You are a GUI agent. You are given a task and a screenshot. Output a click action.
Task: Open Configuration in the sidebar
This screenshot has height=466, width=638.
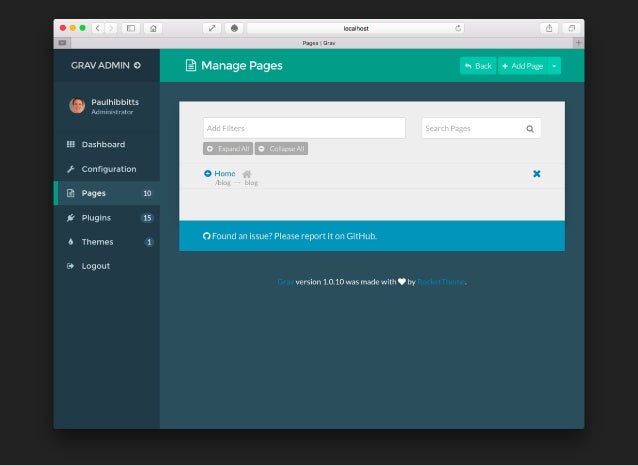pyautogui.click(x=107, y=169)
